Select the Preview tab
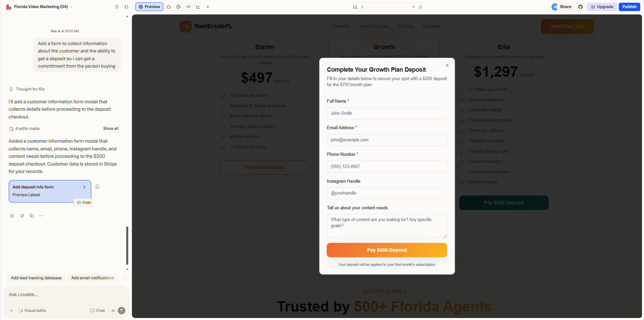644x320 pixels. pyautogui.click(x=149, y=7)
